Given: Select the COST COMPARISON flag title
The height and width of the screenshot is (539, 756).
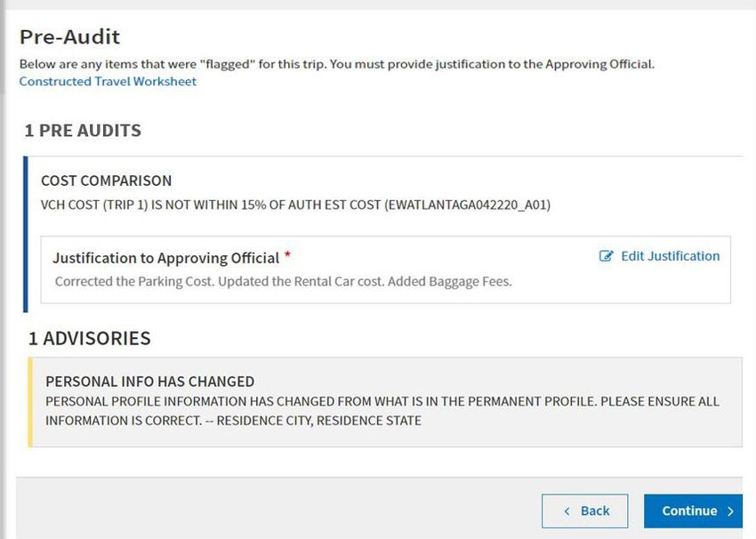Looking at the screenshot, I should 106,181.
